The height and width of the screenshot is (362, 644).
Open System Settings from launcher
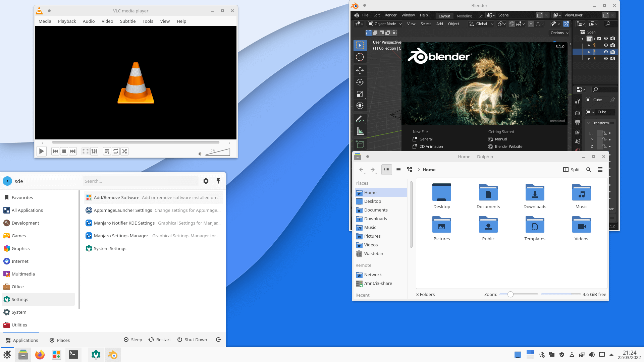click(x=153, y=248)
